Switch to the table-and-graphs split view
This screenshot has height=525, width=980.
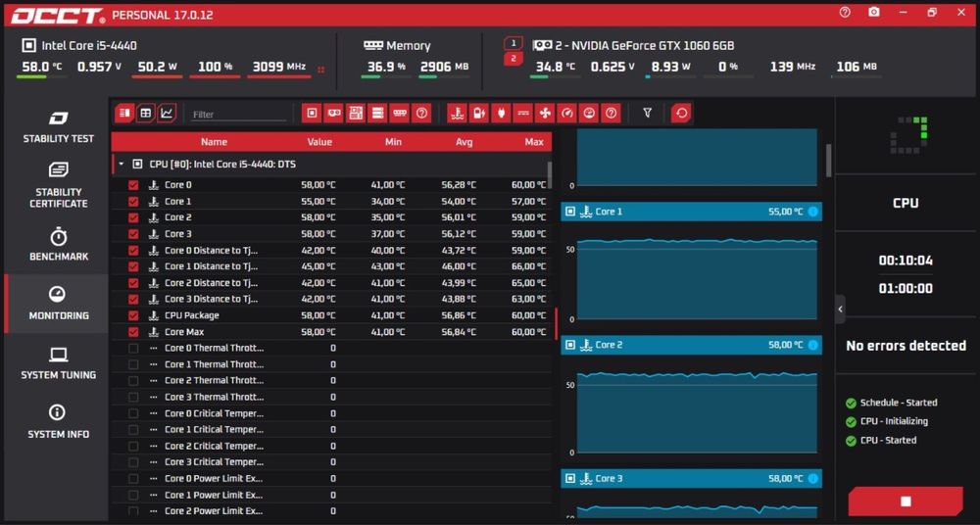click(x=124, y=113)
